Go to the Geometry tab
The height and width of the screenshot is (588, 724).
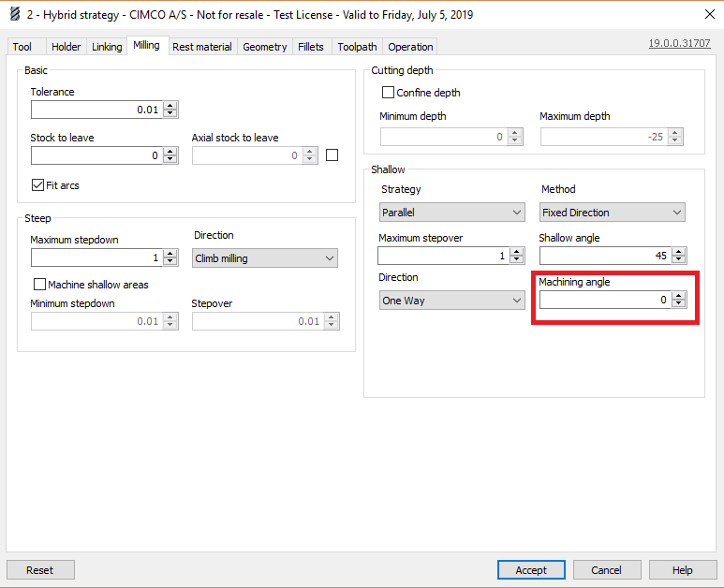tap(264, 47)
